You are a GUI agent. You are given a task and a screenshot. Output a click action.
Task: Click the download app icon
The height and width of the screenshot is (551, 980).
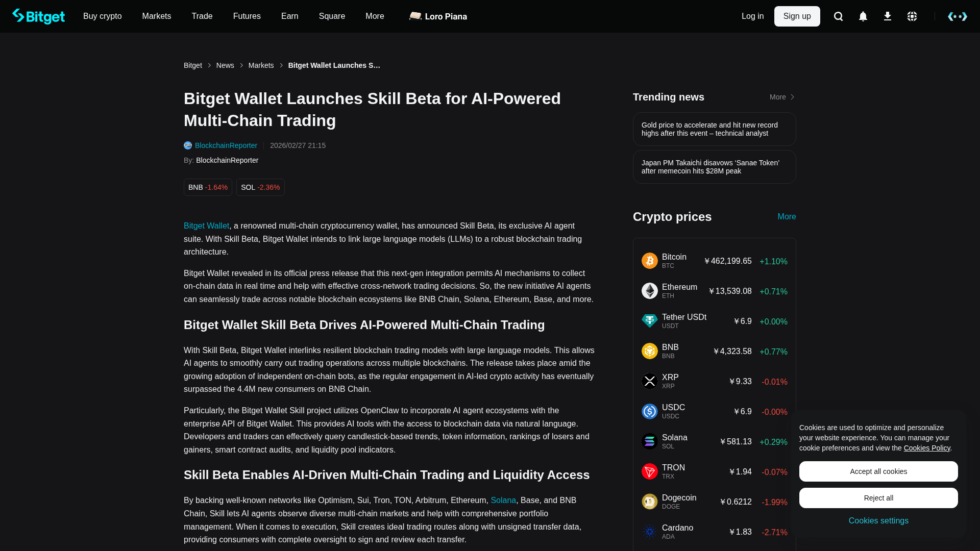pyautogui.click(x=887, y=16)
